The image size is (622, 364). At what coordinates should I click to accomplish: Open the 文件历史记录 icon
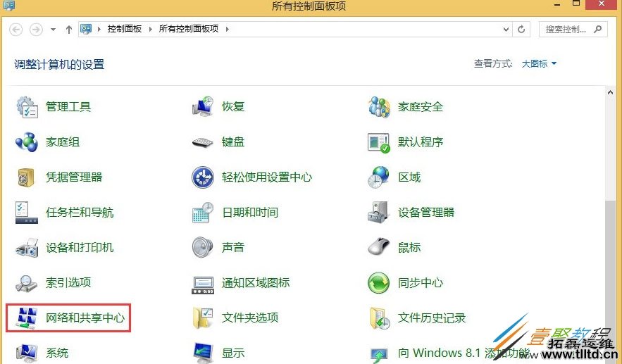(380, 318)
